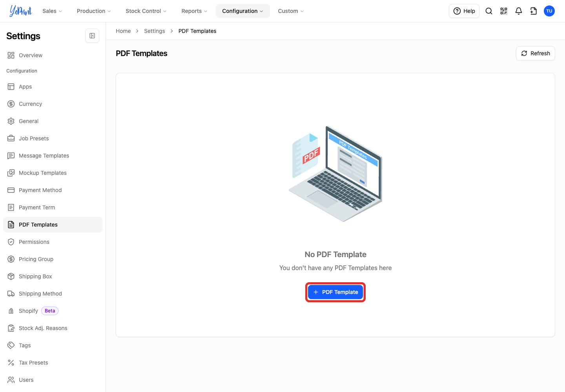Go to Shipping Method settings
The width and height of the screenshot is (565, 392).
click(x=53, y=294)
